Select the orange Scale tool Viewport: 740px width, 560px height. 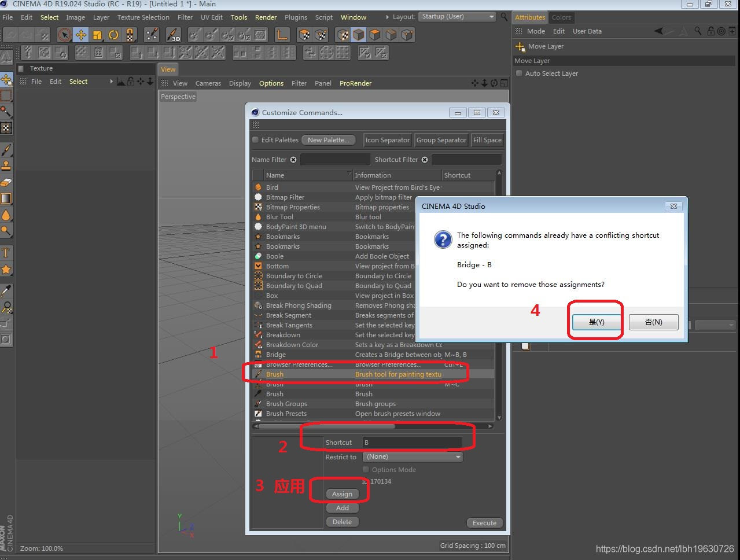point(97,35)
